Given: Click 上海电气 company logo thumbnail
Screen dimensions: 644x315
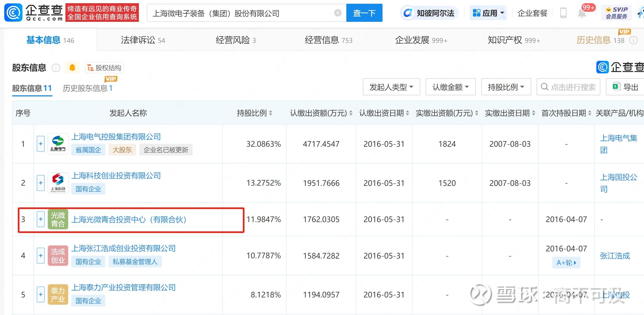Looking at the screenshot, I should click(x=58, y=144).
